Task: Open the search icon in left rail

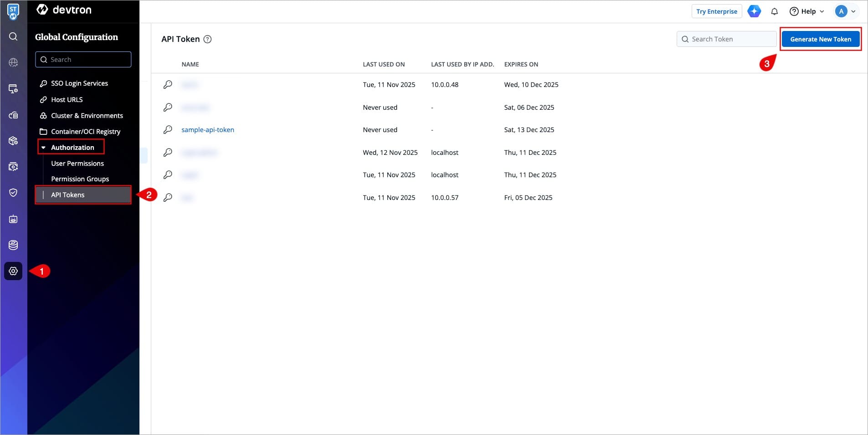Action: [x=13, y=36]
